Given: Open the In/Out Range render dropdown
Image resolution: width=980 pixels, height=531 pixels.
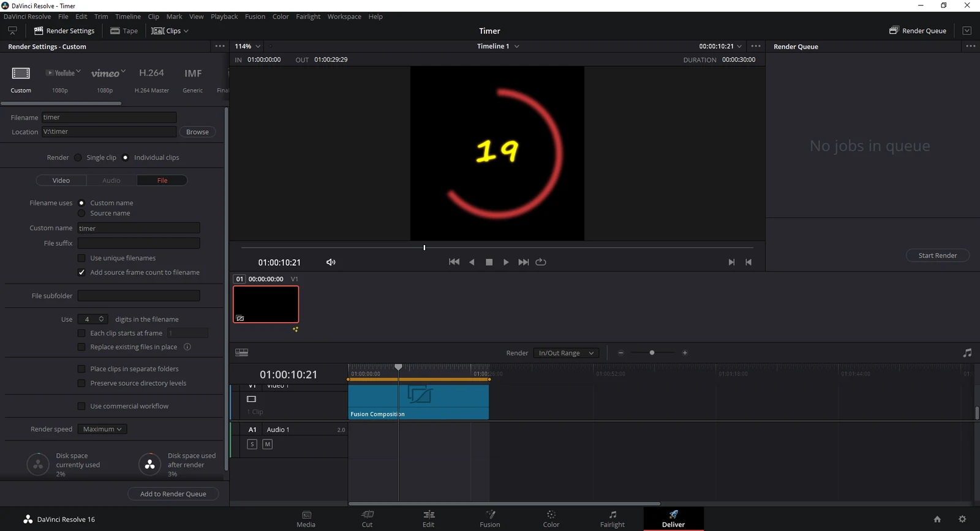Looking at the screenshot, I should coord(566,353).
